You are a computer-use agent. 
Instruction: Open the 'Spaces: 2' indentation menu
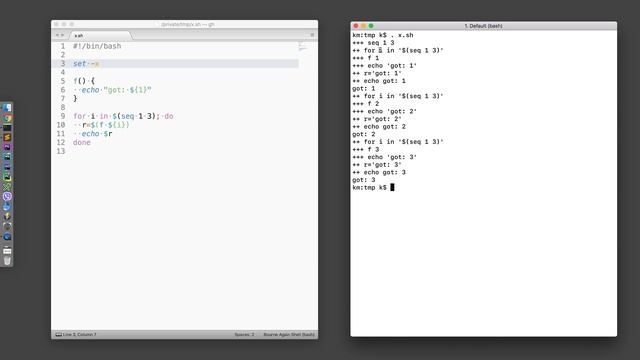pos(244,335)
